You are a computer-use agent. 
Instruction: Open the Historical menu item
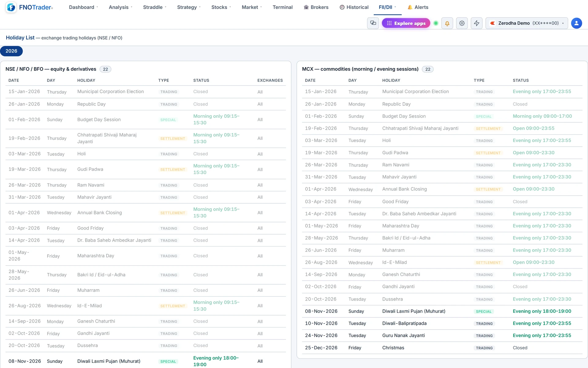click(x=354, y=7)
